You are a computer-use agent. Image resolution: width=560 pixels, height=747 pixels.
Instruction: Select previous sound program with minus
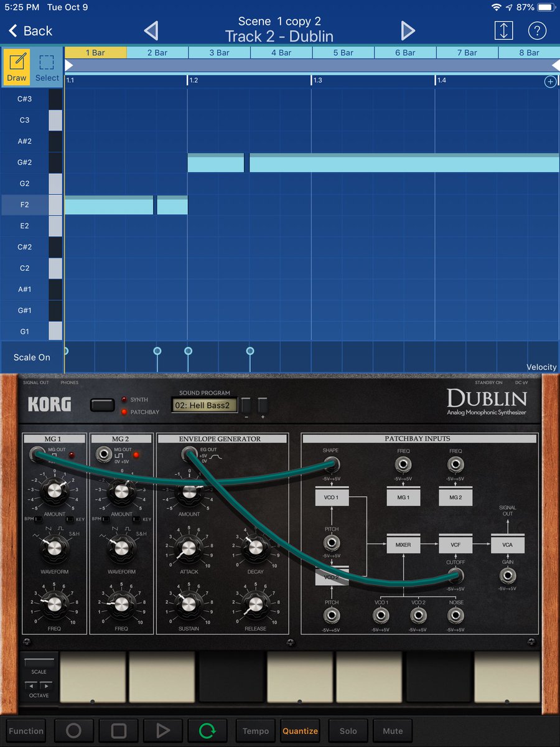click(245, 406)
